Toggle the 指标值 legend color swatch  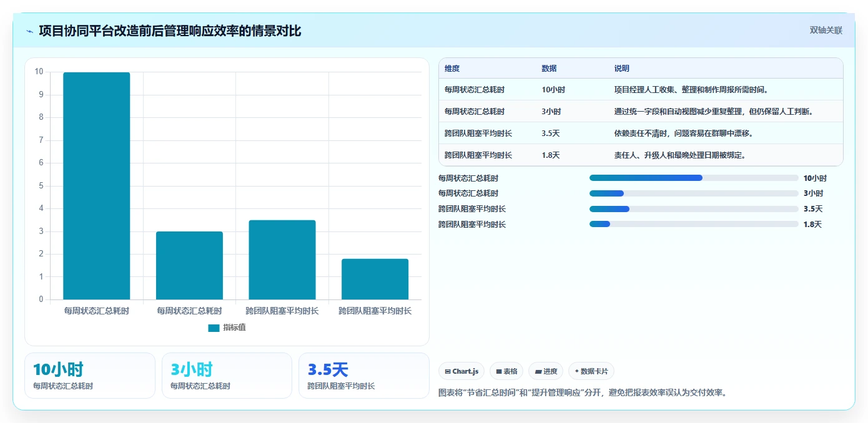click(214, 328)
